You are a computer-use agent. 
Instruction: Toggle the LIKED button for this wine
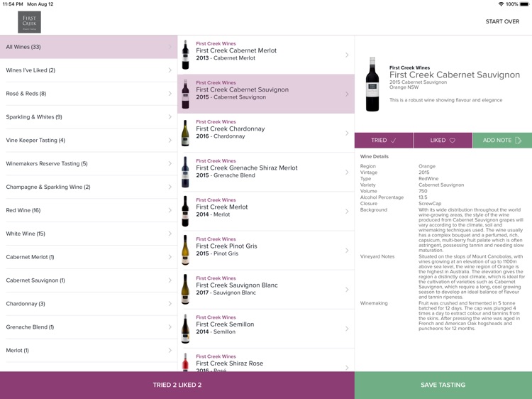(x=443, y=141)
